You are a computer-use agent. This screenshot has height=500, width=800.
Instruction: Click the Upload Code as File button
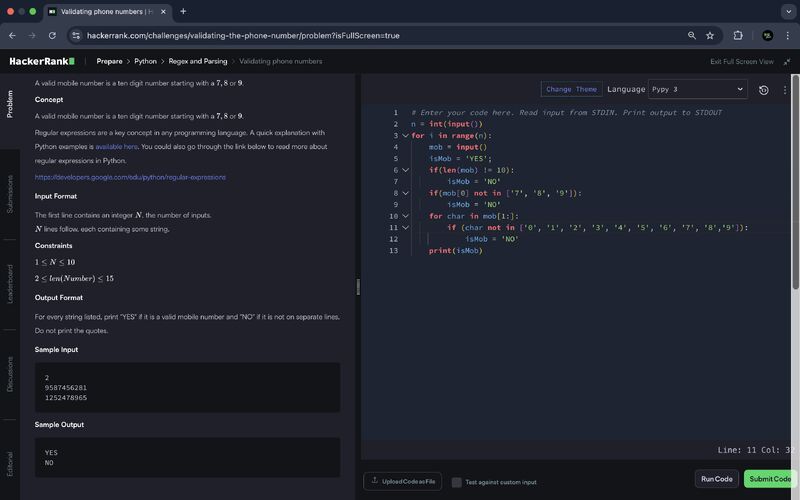403,481
